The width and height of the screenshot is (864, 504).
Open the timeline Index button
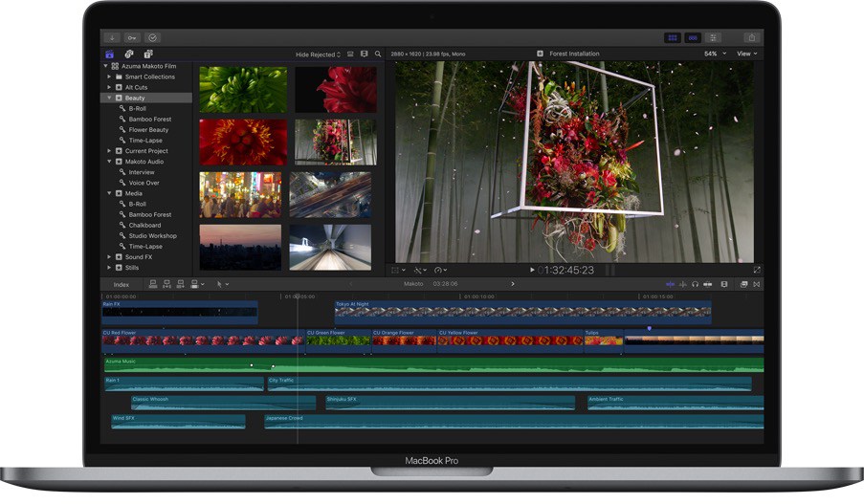[x=122, y=285]
